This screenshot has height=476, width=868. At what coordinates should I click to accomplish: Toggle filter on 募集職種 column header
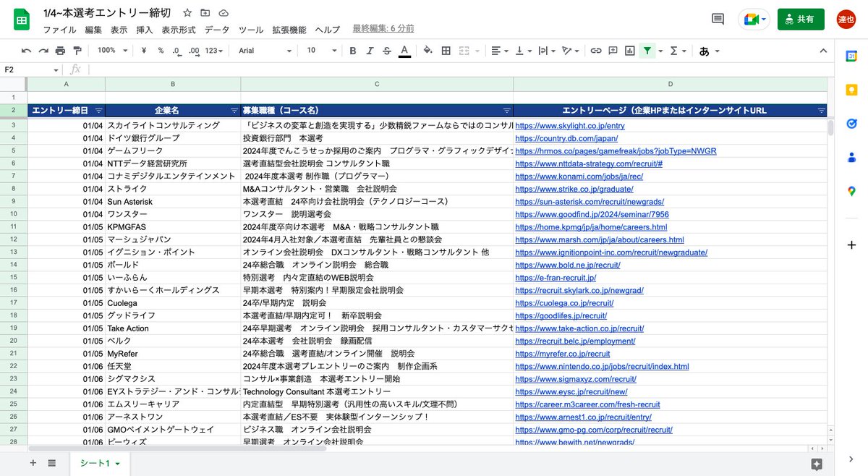coord(506,111)
